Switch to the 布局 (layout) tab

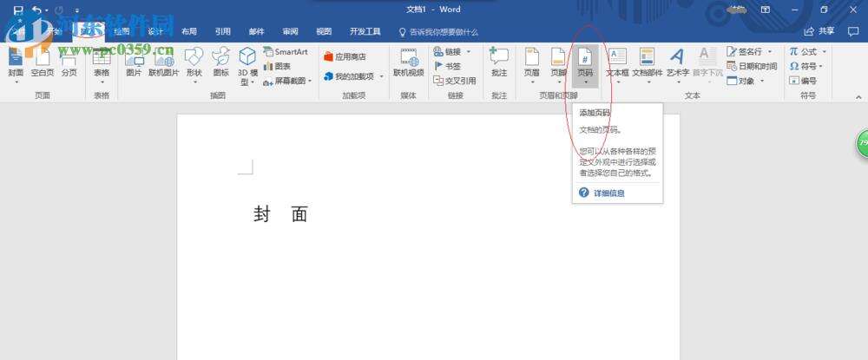[188, 31]
